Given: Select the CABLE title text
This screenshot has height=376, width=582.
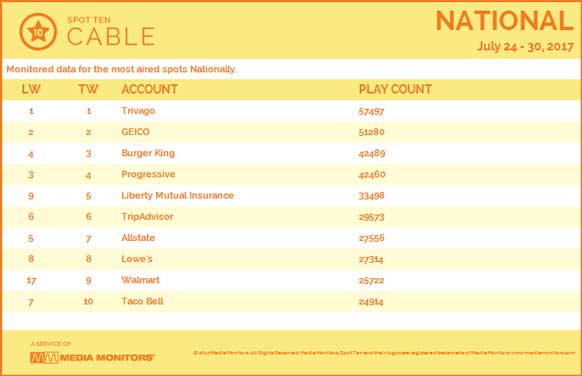Looking at the screenshot, I should [x=111, y=36].
